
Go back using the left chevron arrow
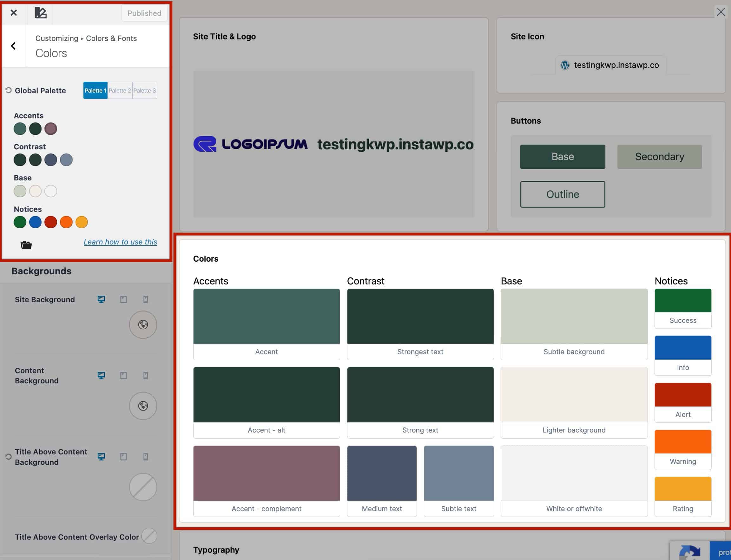pos(14,46)
